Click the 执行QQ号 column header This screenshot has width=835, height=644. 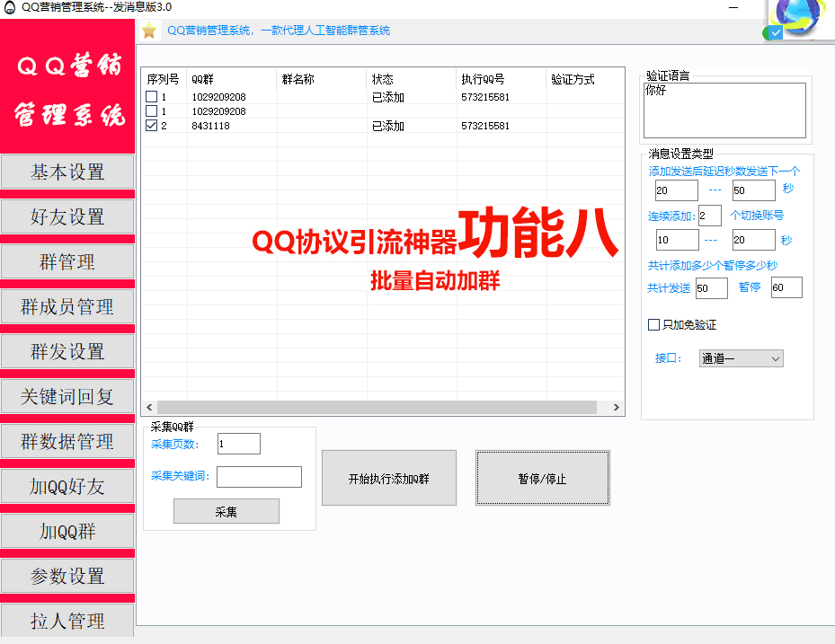[502, 79]
